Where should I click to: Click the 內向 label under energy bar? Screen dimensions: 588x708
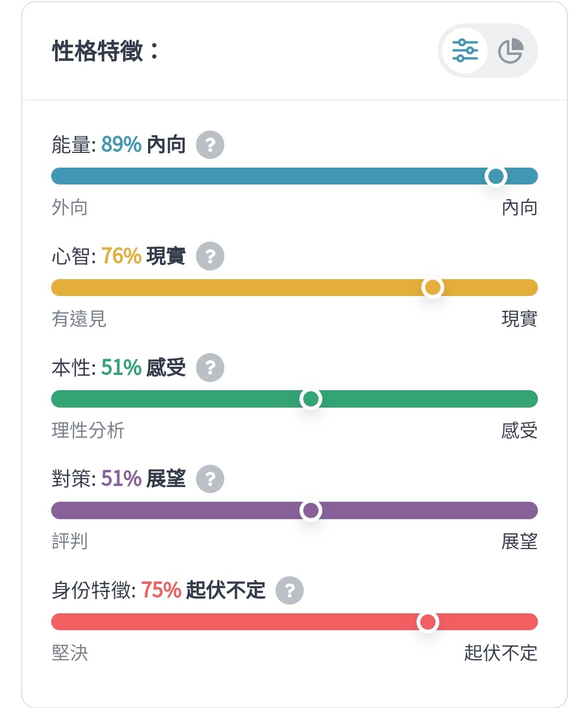click(x=519, y=207)
